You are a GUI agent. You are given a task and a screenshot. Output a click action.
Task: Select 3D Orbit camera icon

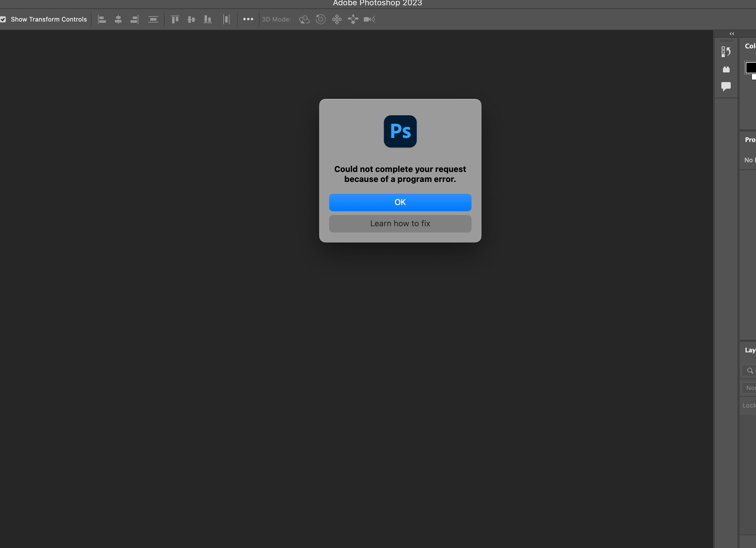click(304, 19)
